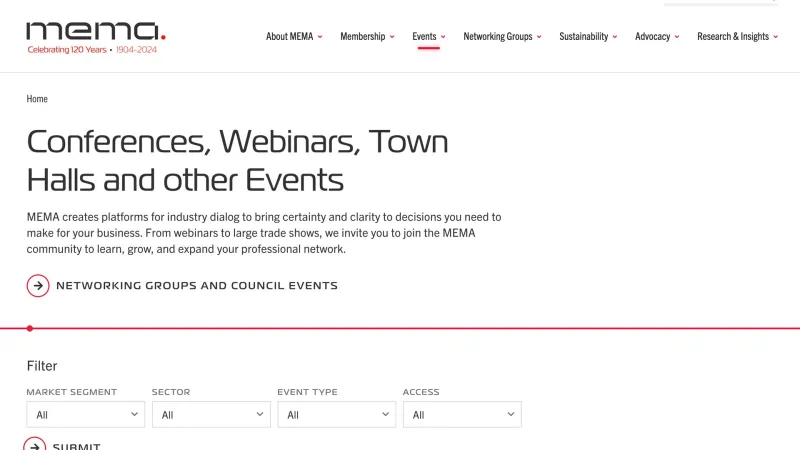Click the Celebrating 120 Years tagline

tap(92, 49)
